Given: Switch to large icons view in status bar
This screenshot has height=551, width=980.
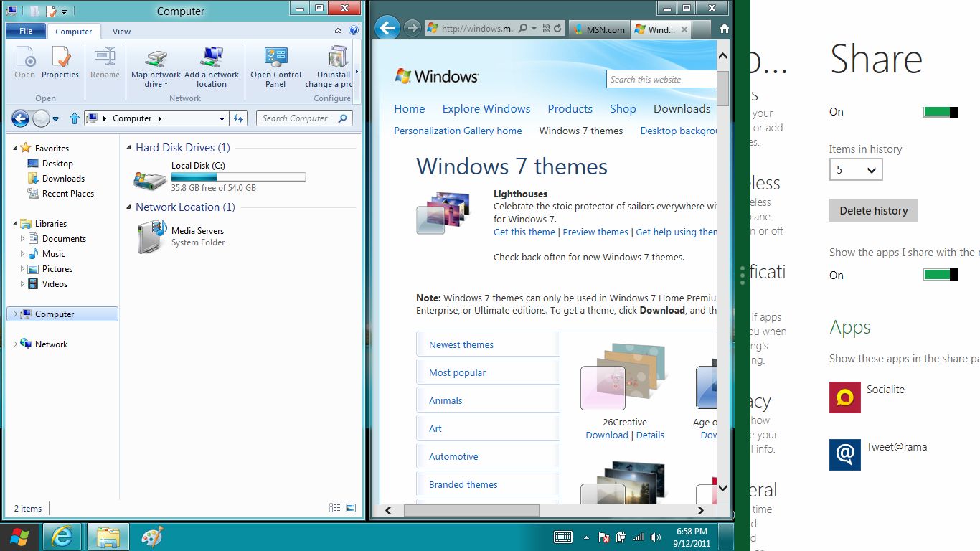Looking at the screenshot, I should [351, 508].
